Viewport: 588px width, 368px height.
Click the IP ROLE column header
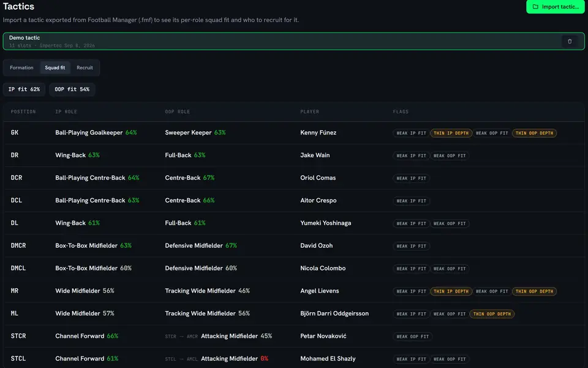tap(66, 112)
